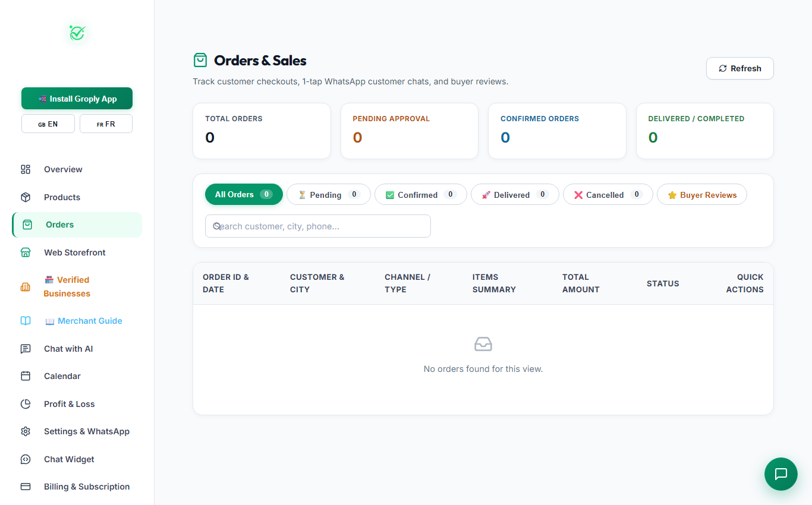Filter orders by Pending
Image resolution: width=812 pixels, height=505 pixels.
tap(329, 194)
